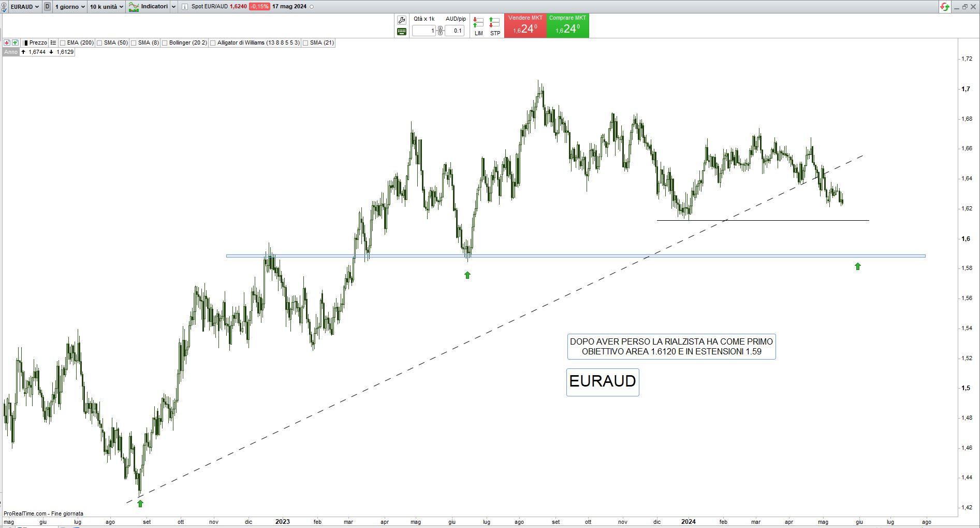
Task: Click the Vendere MKT sell button
Action: 525,25
